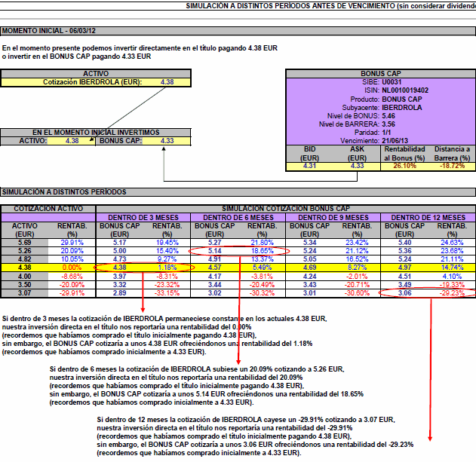This screenshot has width=476, height=462.
Task: Select the 9-month bonus cap value 4.69
Action: coord(309,268)
